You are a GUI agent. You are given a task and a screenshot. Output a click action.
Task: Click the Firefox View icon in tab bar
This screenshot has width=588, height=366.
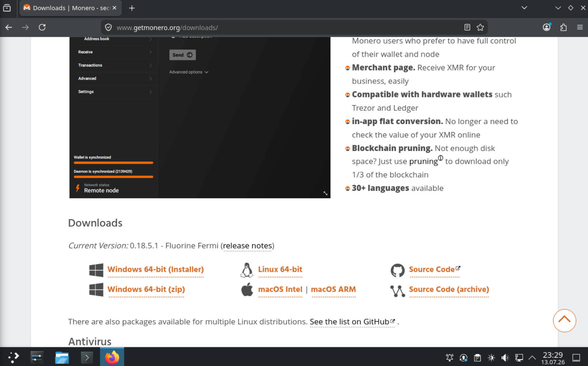7,8
